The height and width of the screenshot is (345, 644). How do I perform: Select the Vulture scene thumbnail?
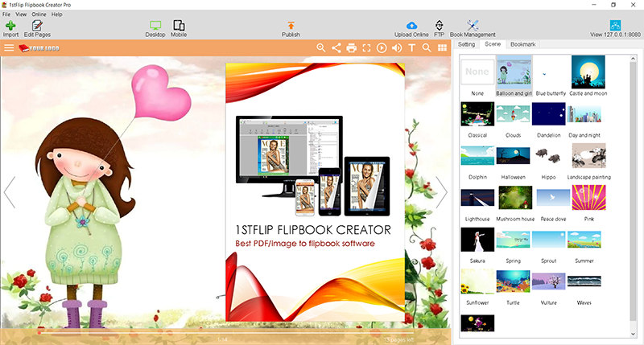[x=549, y=281]
